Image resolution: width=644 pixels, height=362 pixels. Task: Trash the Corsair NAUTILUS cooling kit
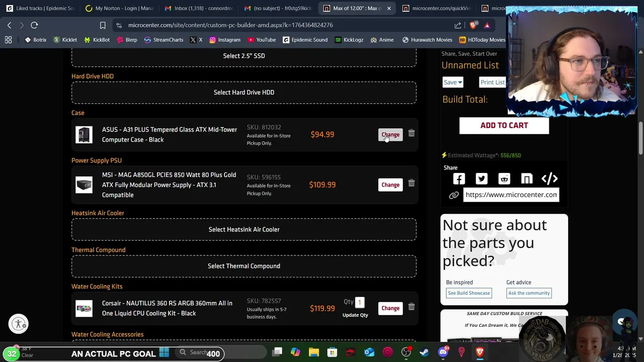point(411,307)
